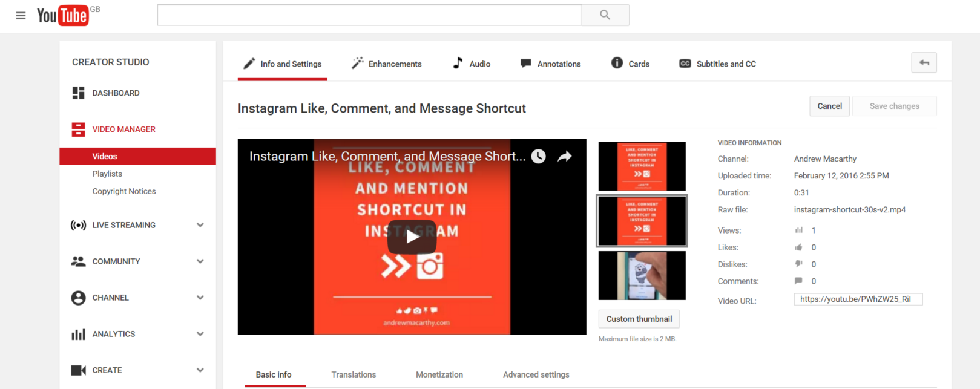Click the upload time February 12, 2016
The image size is (980, 389).
841,175
